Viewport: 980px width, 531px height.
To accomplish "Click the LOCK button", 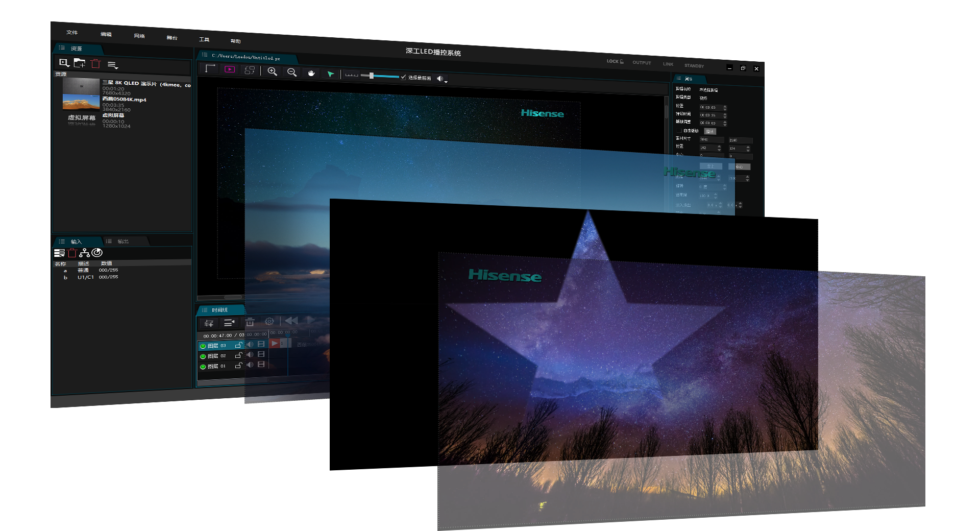I will (x=615, y=61).
